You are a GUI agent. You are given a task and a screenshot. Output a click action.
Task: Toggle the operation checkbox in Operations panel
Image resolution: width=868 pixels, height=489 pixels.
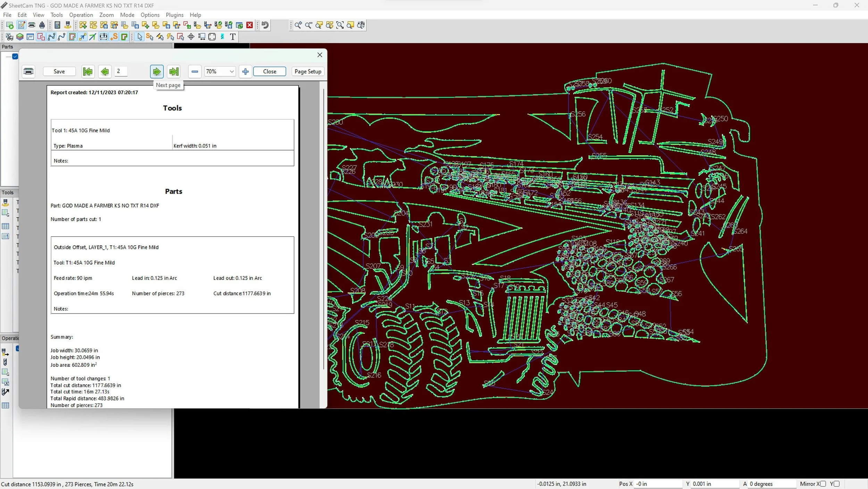point(17,348)
